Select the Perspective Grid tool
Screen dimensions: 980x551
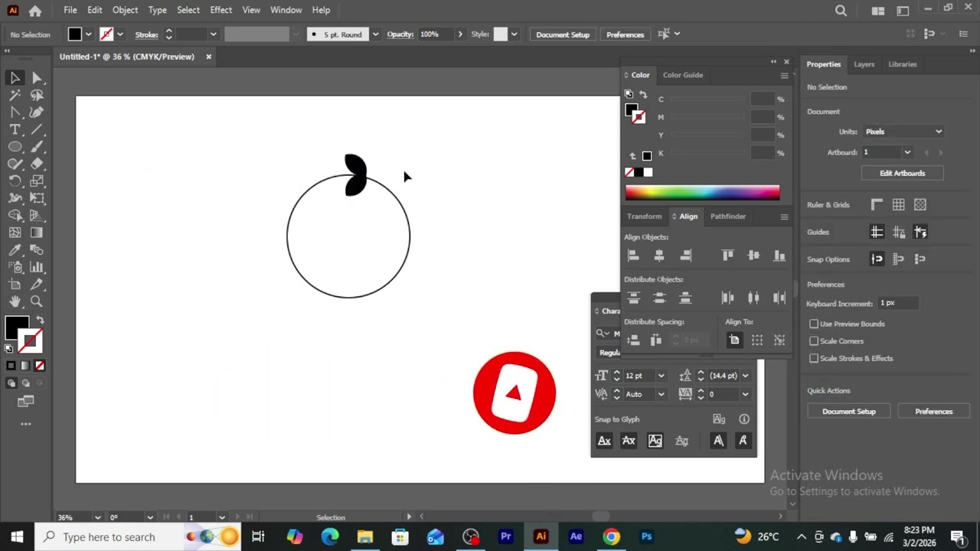(37, 216)
